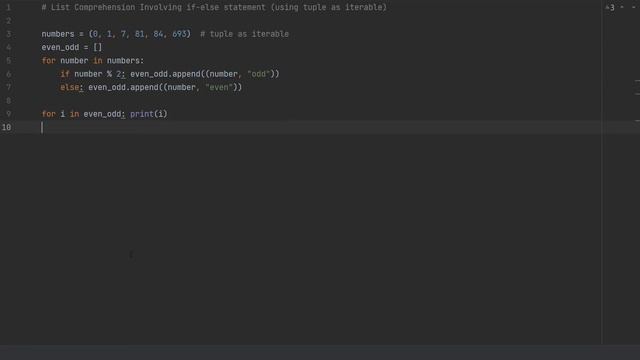Go to previous highlighted error arrow
The width and height of the screenshot is (640, 360).
[x=622, y=7]
